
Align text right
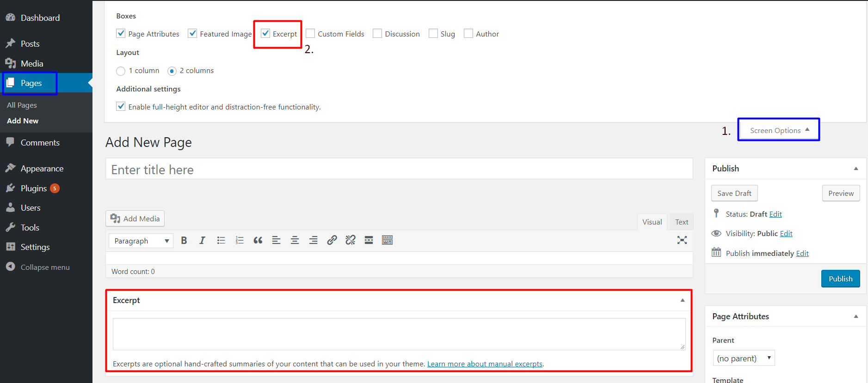(x=313, y=240)
